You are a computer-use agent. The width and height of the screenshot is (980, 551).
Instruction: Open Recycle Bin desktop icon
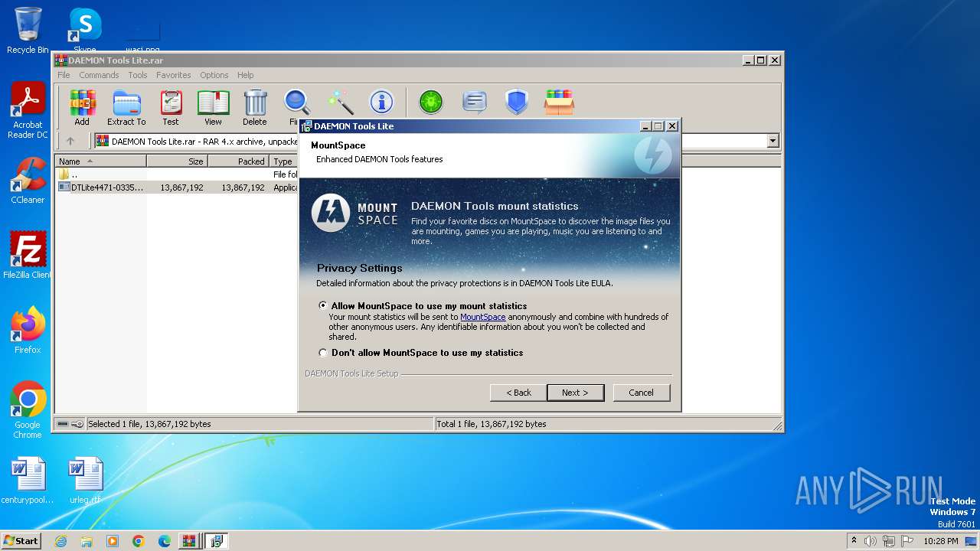[x=28, y=31]
